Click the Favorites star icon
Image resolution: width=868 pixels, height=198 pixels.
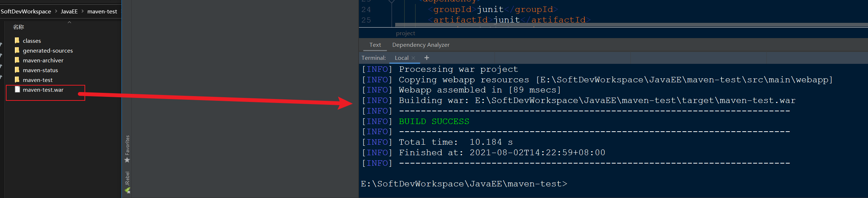click(x=127, y=160)
